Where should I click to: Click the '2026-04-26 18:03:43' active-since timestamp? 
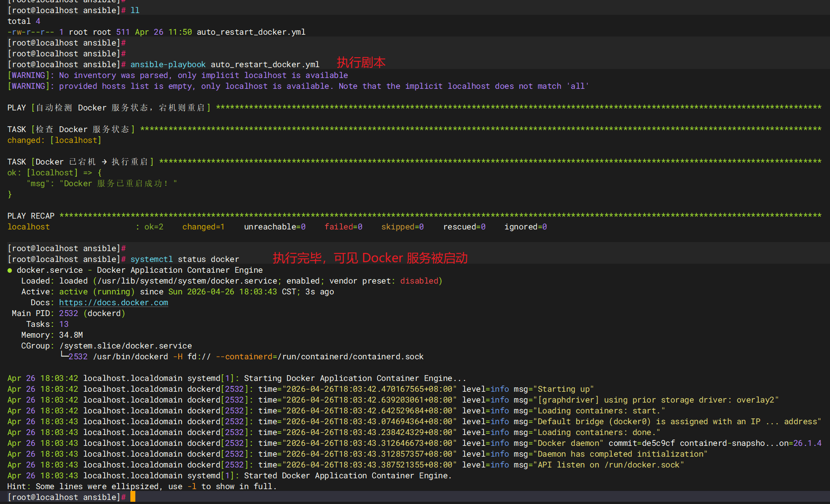coord(232,292)
